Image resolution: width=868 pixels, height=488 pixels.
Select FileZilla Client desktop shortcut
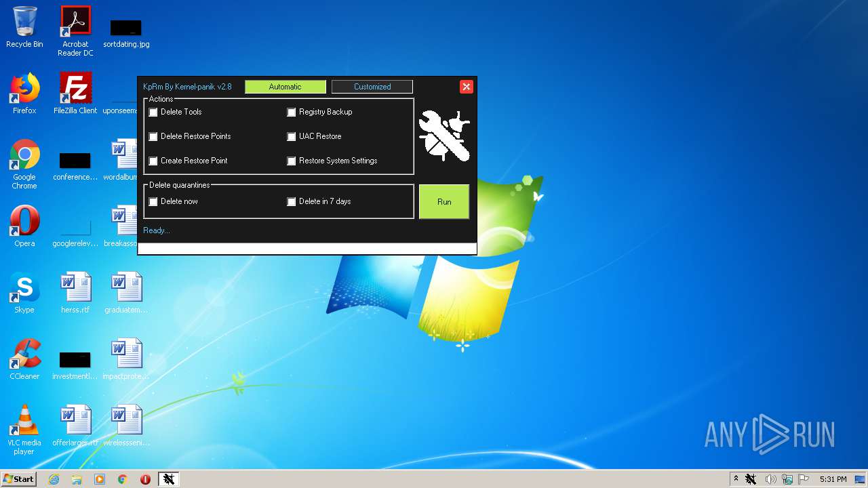[75, 94]
